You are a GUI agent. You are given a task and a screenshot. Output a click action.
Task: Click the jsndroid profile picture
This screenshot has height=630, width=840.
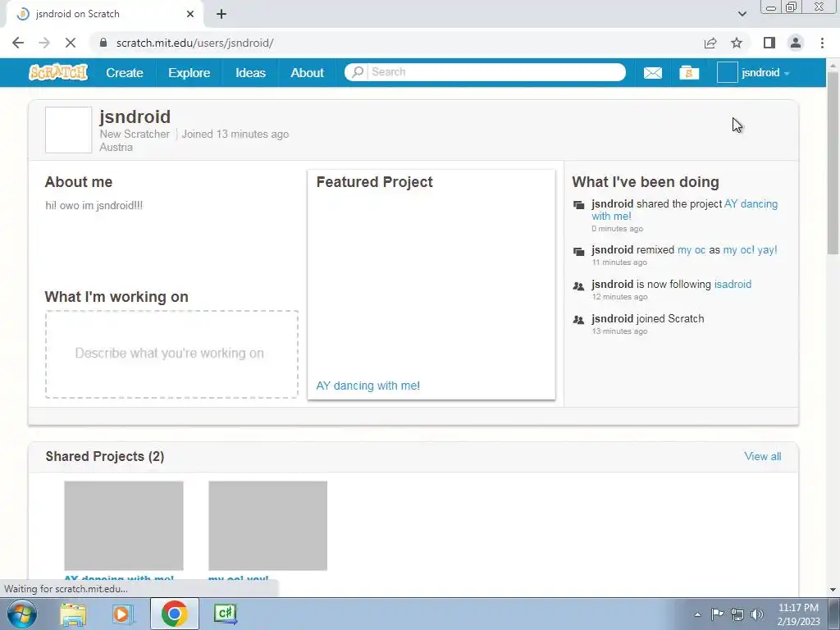click(x=69, y=130)
